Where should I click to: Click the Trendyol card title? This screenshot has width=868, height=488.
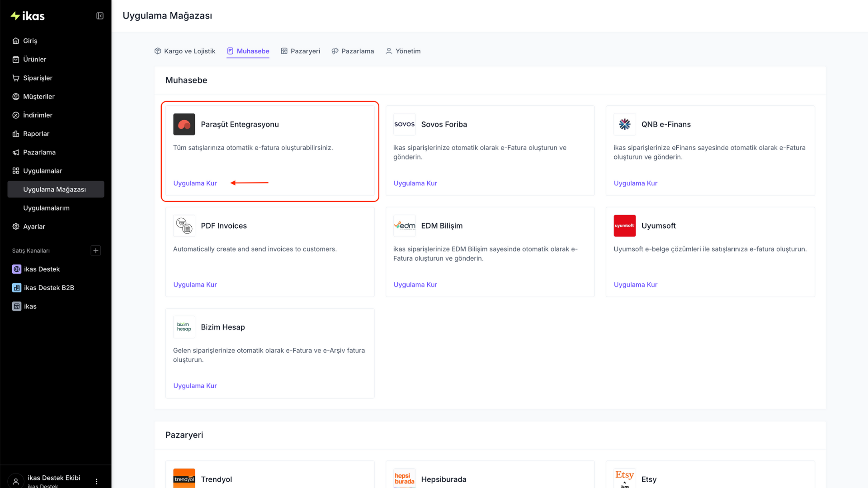point(216,479)
